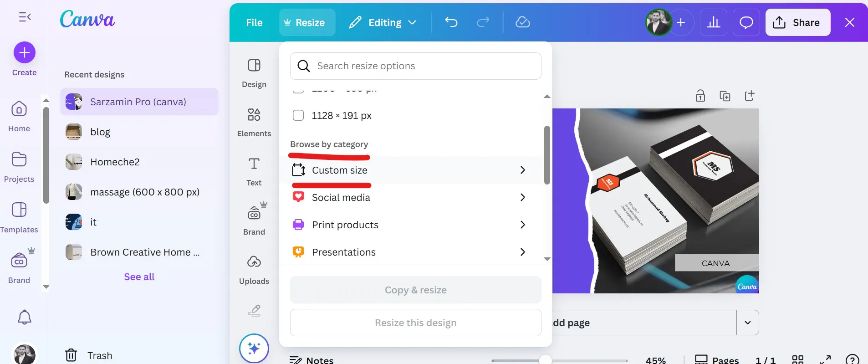Open the File menu
Viewport: 868px width, 364px height.
click(x=254, y=22)
